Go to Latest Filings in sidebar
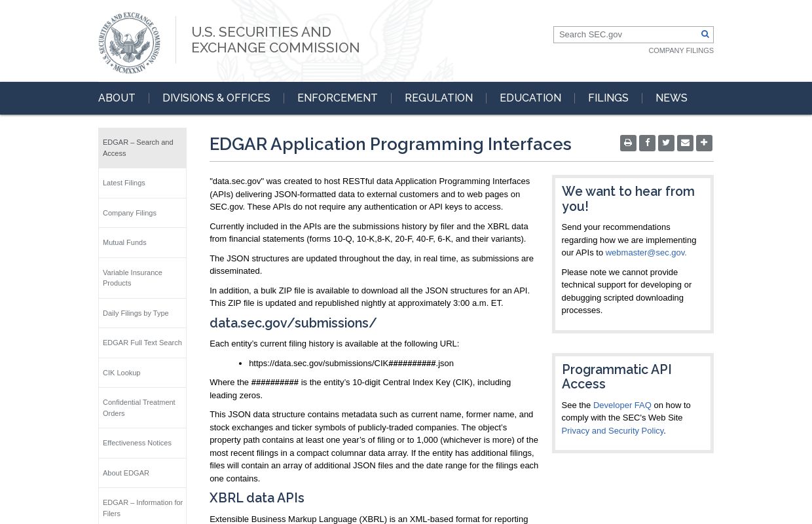The image size is (812, 524). tap(142, 183)
